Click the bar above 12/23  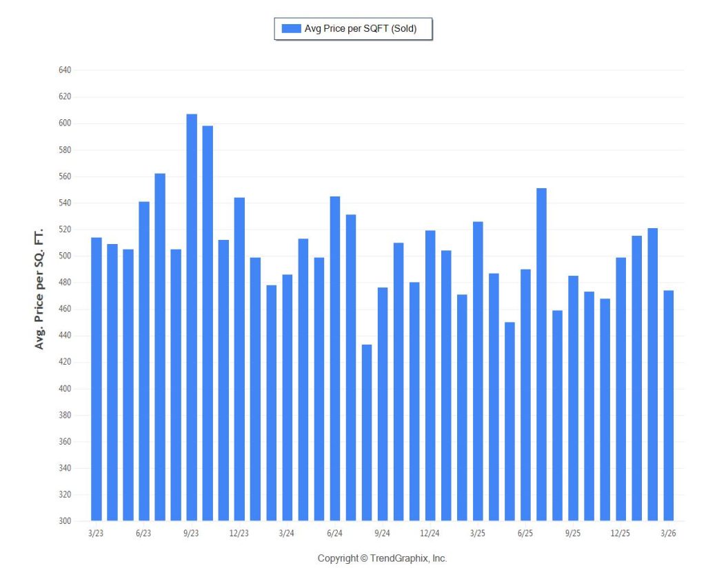pos(239,359)
